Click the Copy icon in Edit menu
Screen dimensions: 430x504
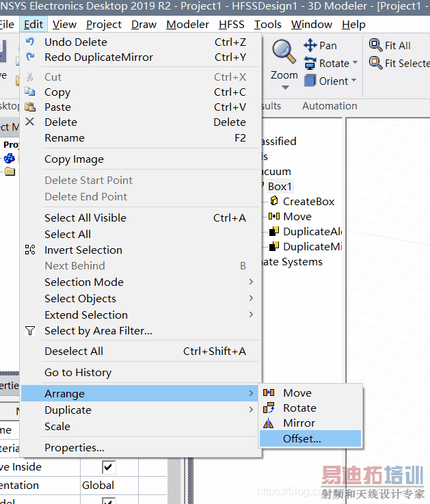point(30,92)
